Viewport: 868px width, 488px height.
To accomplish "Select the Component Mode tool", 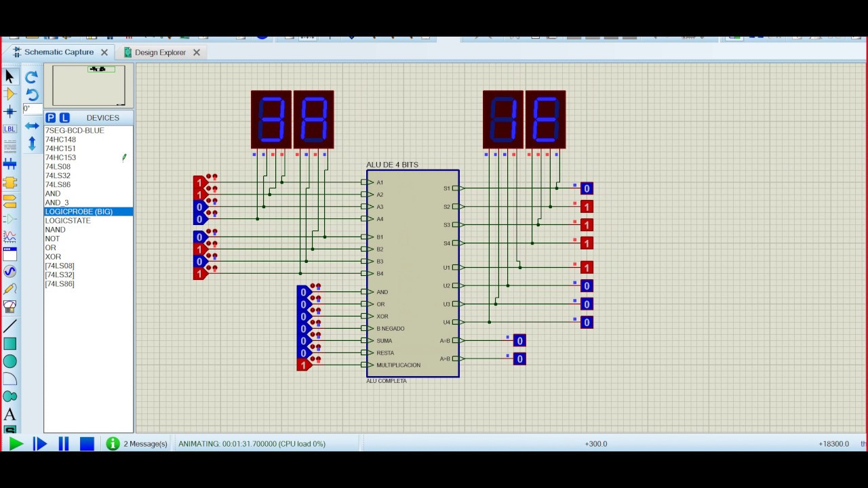I will click(x=9, y=94).
